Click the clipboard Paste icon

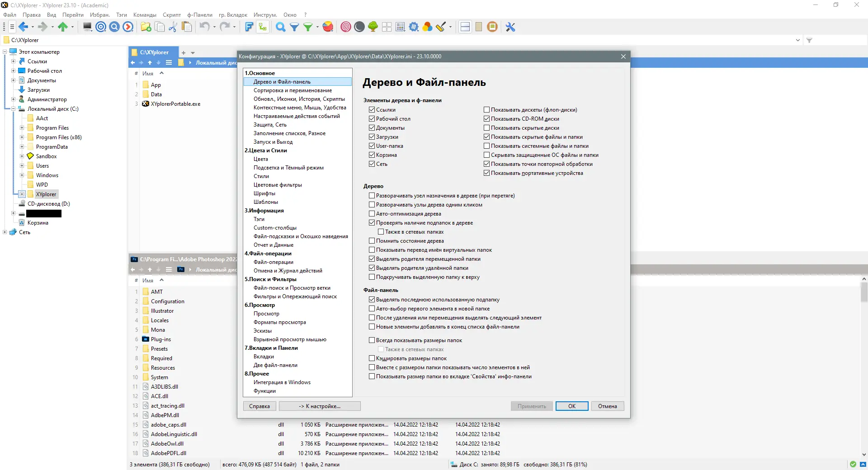tap(186, 27)
